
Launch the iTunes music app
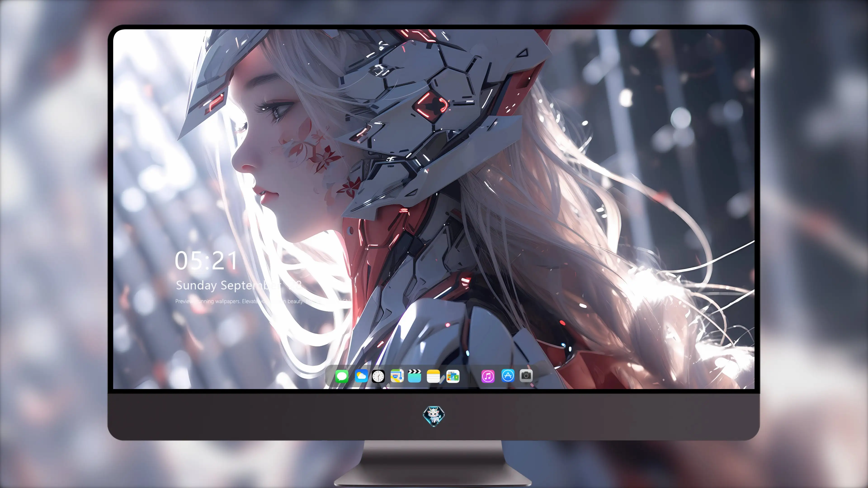coord(488,376)
